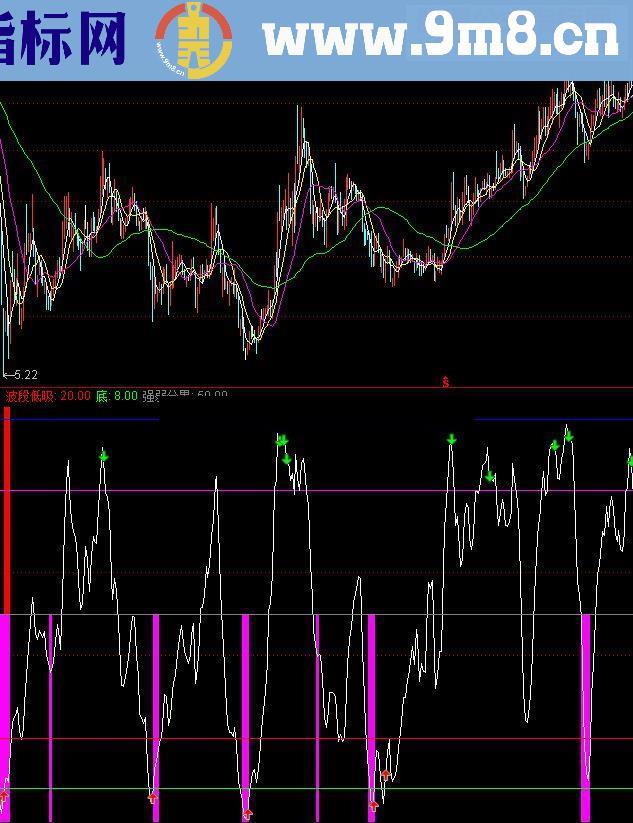
Task: Click the 5.22 low price arrow label
Action: tap(20, 375)
